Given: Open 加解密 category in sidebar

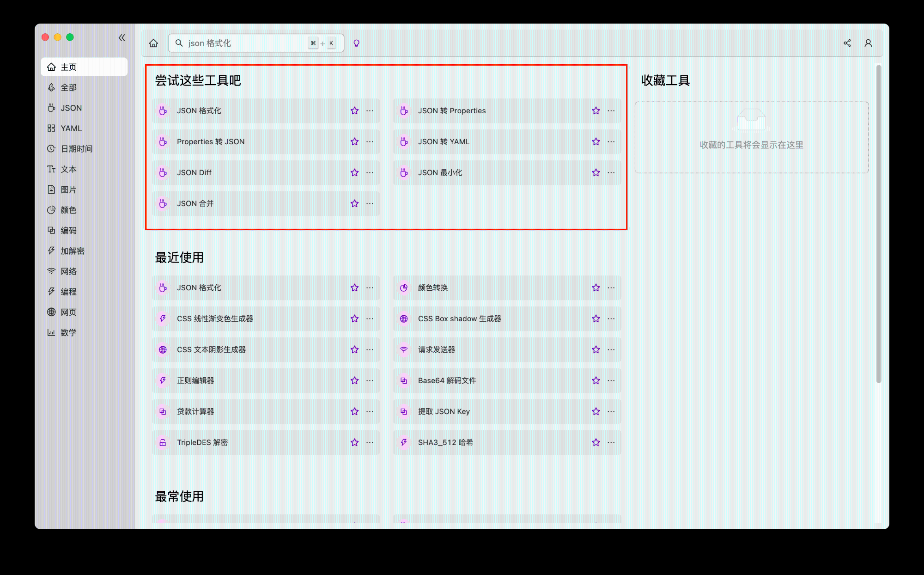Looking at the screenshot, I should 84,251.
